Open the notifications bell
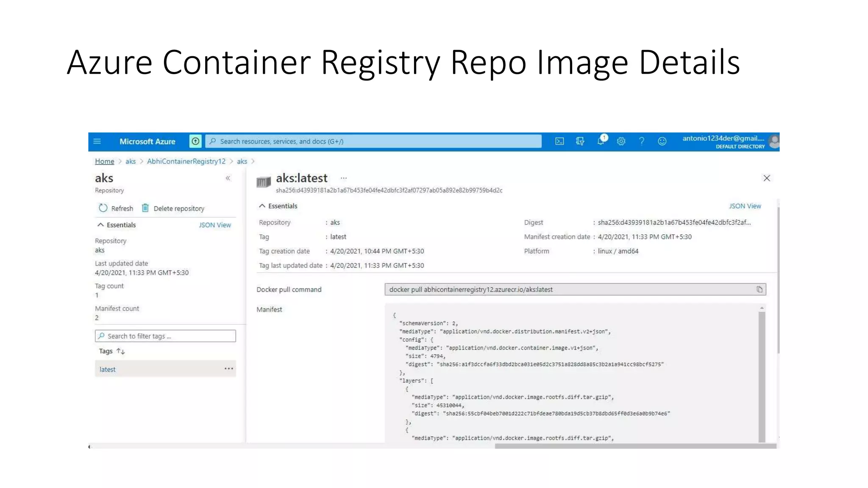 tap(601, 141)
